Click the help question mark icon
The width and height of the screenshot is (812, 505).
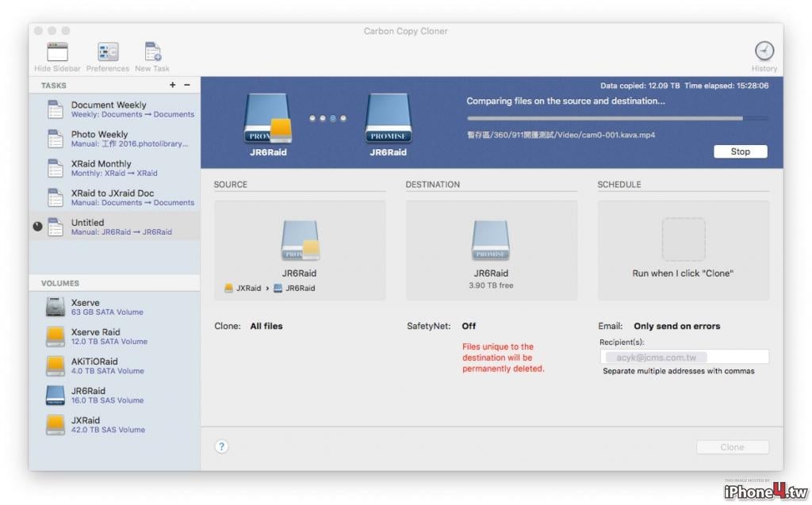(x=222, y=446)
